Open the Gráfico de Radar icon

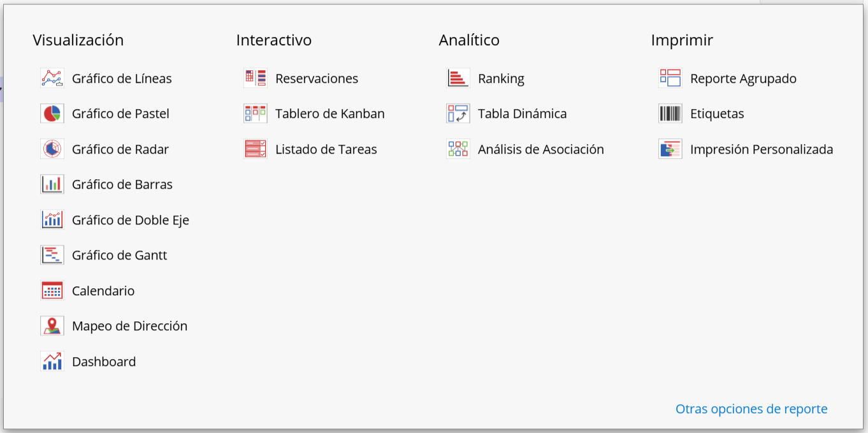pyautogui.click(x=52, y=149)
